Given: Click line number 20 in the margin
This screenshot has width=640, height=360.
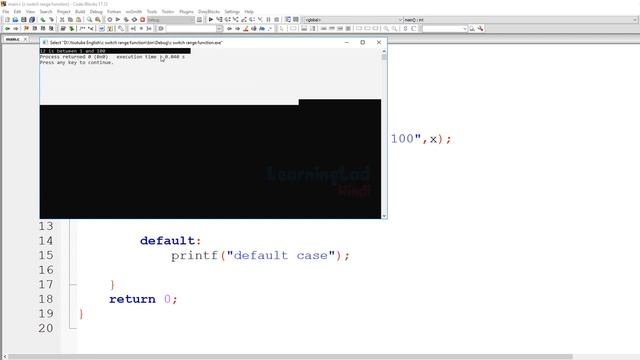Looking at the screenshot, I should (46, 328).
